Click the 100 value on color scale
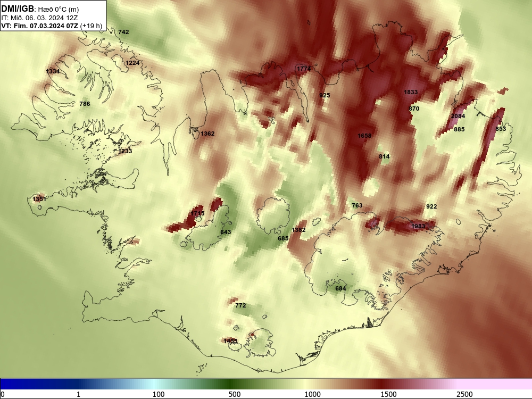This screenshot has width=532, height=399. pyautogui.click(x=159, y=394)
